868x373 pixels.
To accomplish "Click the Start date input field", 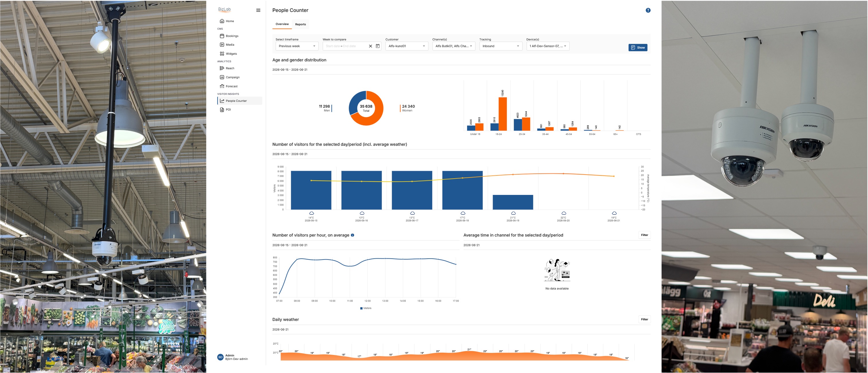I will pos(333,46).
